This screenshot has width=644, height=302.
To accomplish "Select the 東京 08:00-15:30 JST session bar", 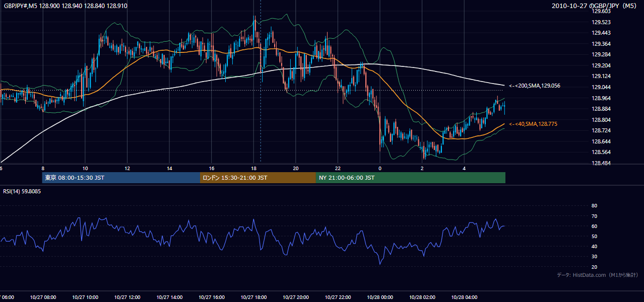I will tap(121, 178).
